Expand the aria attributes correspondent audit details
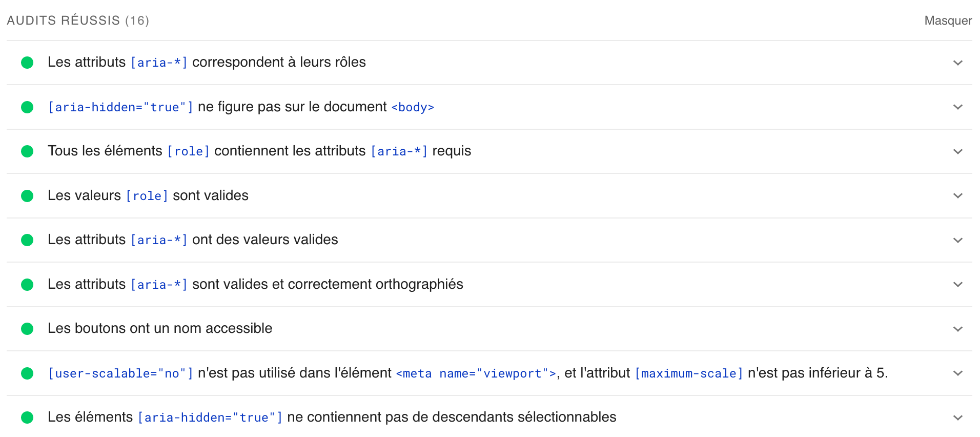 pyautogui.click(x=957, y=63)
